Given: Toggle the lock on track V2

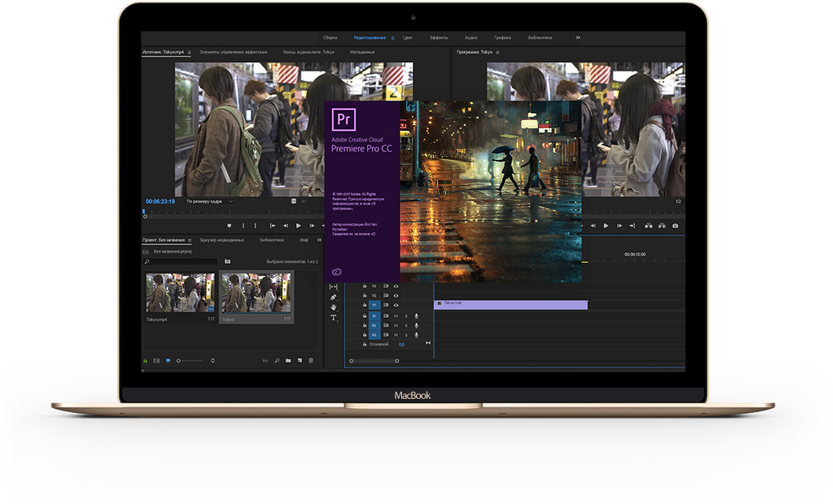Looking at the screenshot, I should (365, 296).
